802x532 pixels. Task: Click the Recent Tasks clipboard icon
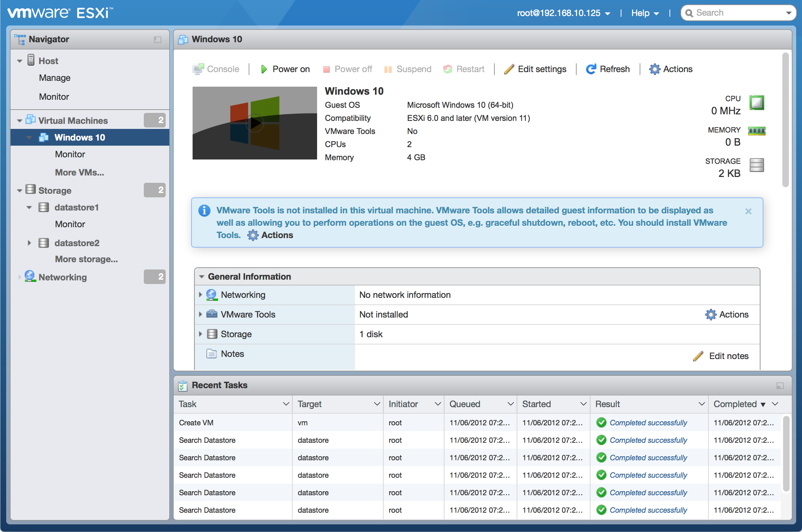pos(182,386)
